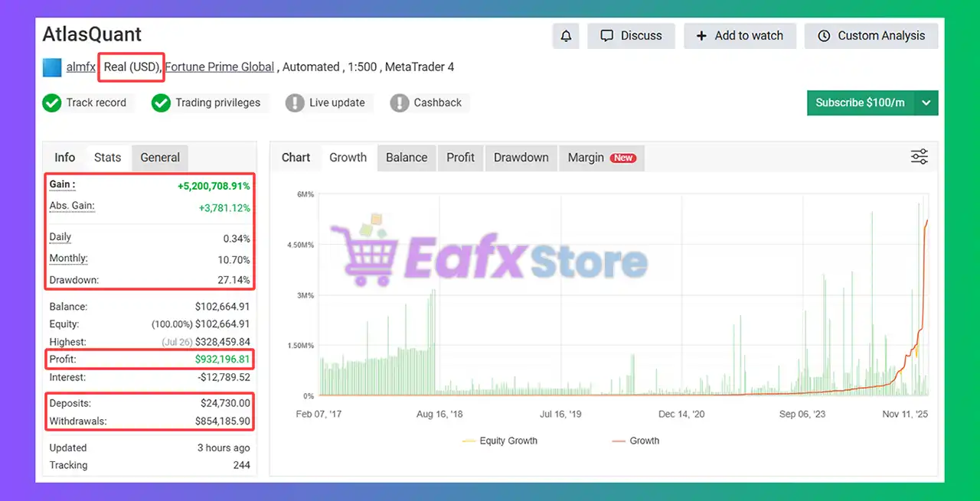Click the Cashback status icon
This screenshot has width=980, height=501.
click(x=399, y=102)
